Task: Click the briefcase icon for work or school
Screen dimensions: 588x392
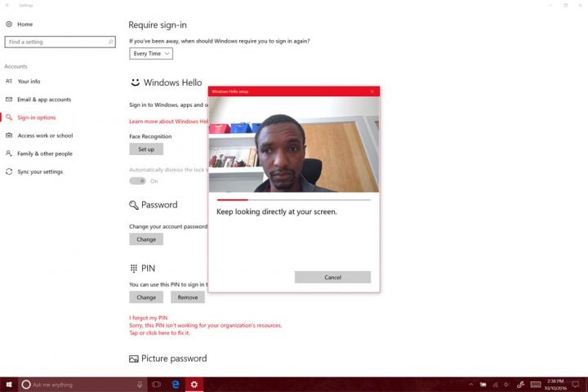Action: tap(9, 136)
